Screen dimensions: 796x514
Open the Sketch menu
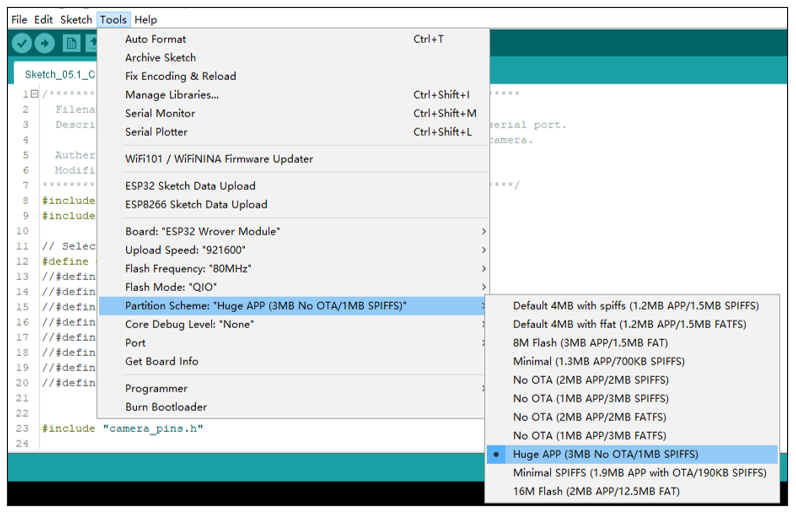(76, 20)
